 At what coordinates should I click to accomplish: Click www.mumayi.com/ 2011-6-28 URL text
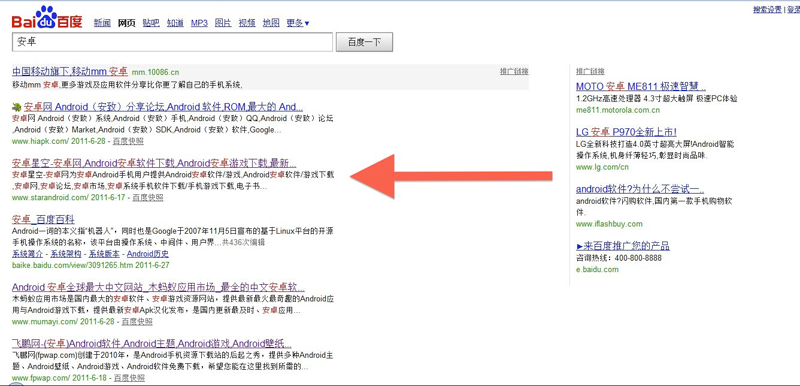(x=63, y=322)
